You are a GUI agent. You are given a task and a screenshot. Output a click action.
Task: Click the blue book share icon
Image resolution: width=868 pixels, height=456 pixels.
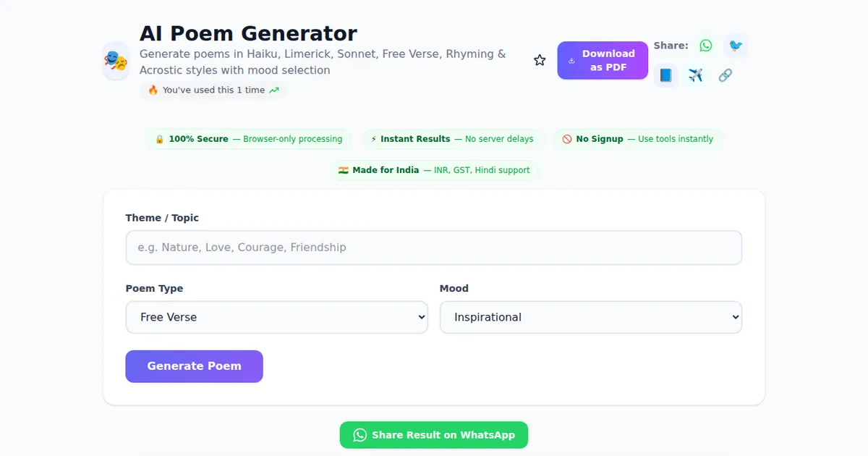pos(666,75)
